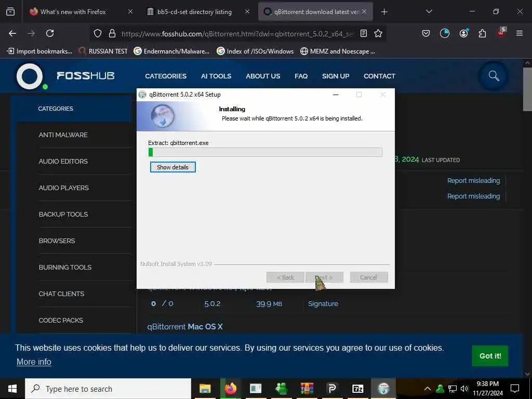Click the padlock site security icon
Image resolution: width=532 pixels, height=399 pixels.
[x=112, y=33]
